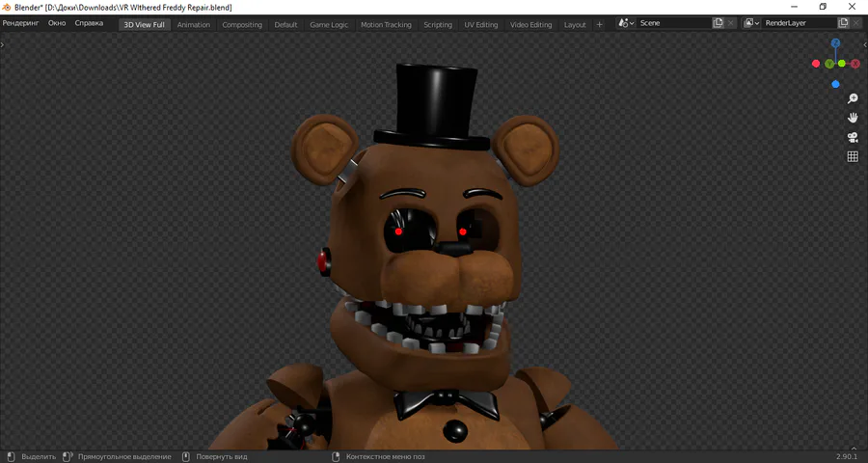
Task: Switch to Scripting workspace tab
Action: 438,24
